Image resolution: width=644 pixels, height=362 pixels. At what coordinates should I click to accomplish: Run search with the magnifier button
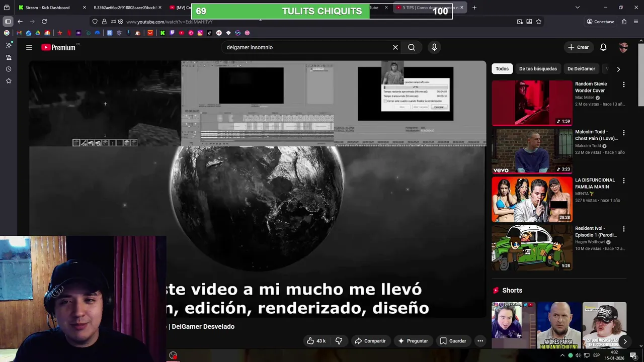click(412, 47)
